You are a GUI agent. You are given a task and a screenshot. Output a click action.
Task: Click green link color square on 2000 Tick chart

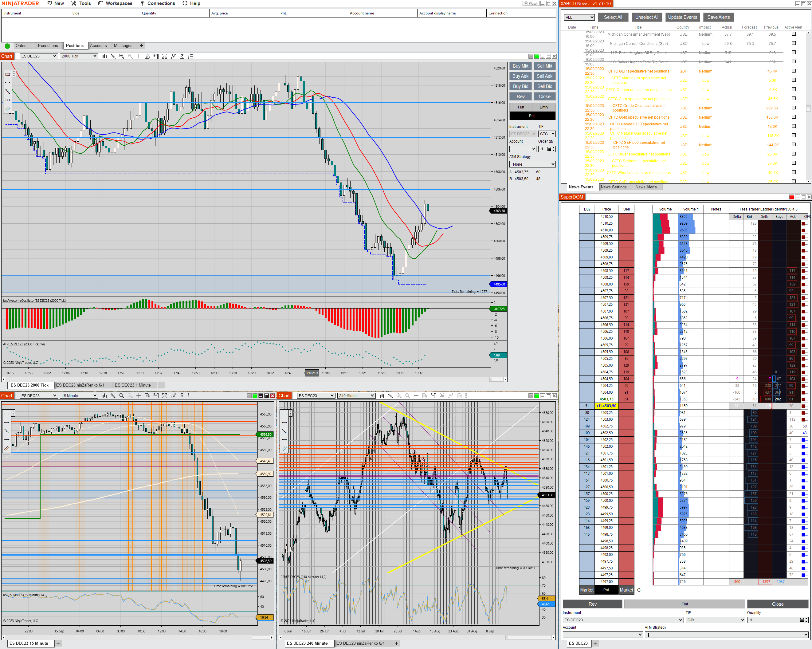537,56
